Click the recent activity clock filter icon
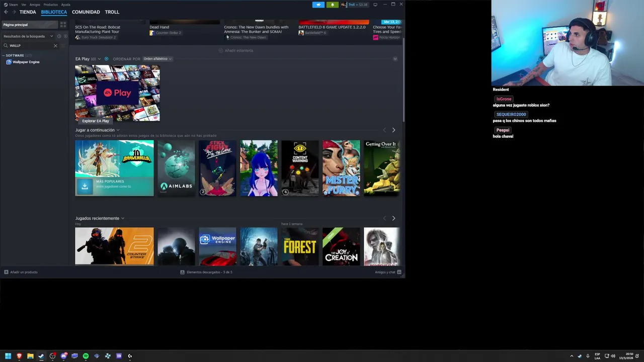The height and width of the screenshot is (362, 644). click(59, 36)
